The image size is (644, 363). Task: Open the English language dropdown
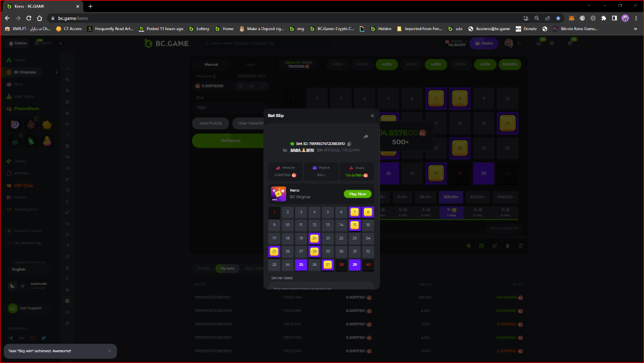(31, 269)
